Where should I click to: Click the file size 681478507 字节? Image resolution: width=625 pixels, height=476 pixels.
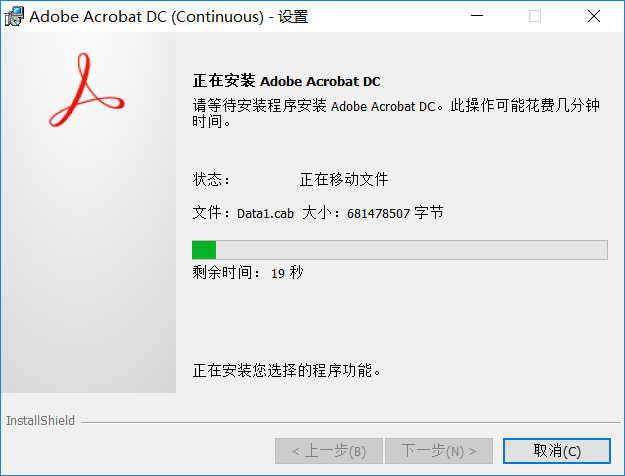point(395,213)
